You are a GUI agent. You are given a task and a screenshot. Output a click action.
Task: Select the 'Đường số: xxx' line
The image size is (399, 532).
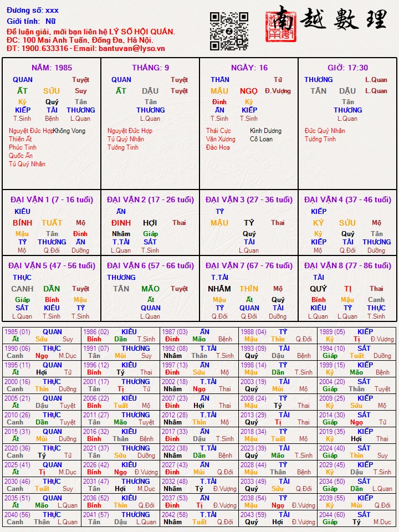(x=33, y=11)
